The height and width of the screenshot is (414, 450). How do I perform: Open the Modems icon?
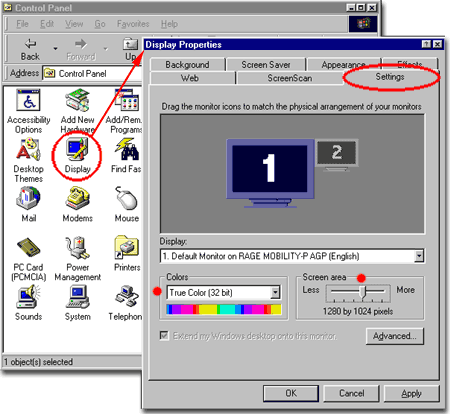coord(77,204)
